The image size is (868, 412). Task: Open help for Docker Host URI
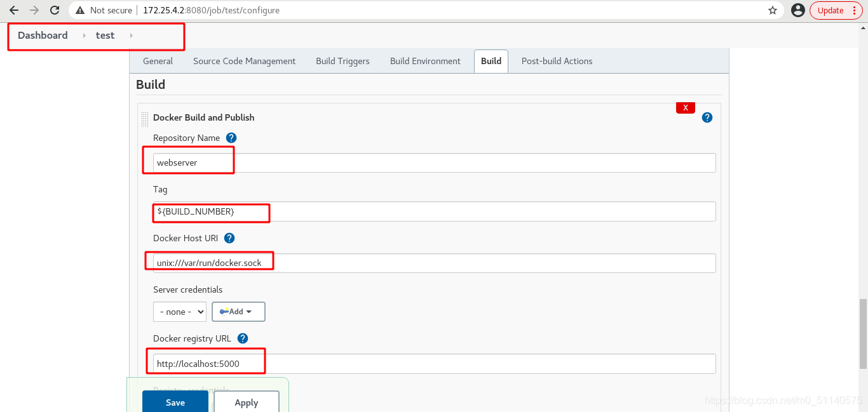pyautogui.click(x=229, y=238)
